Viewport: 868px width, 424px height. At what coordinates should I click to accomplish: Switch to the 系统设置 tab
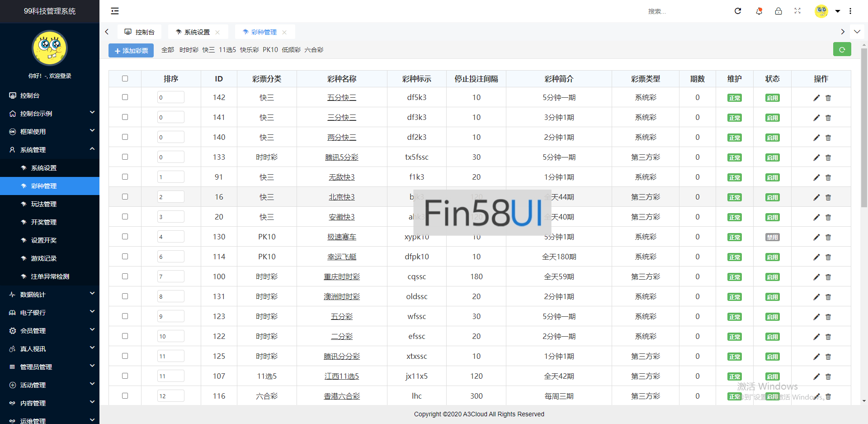click(194, 32)
